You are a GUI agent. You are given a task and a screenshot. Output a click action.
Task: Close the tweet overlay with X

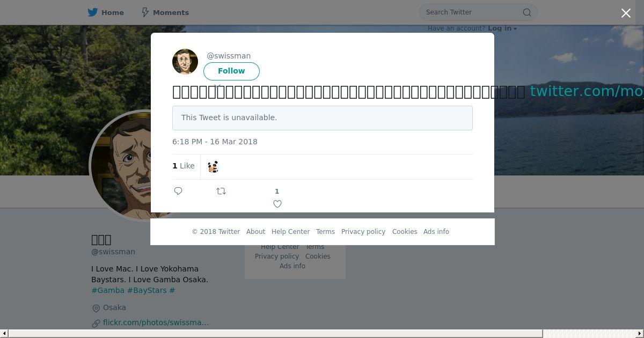(x=626, y=13)
